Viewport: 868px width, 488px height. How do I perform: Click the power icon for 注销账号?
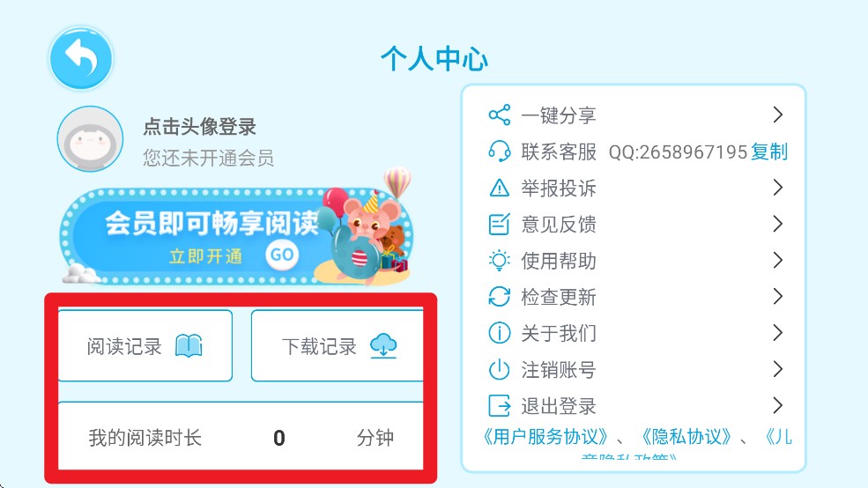500,369
